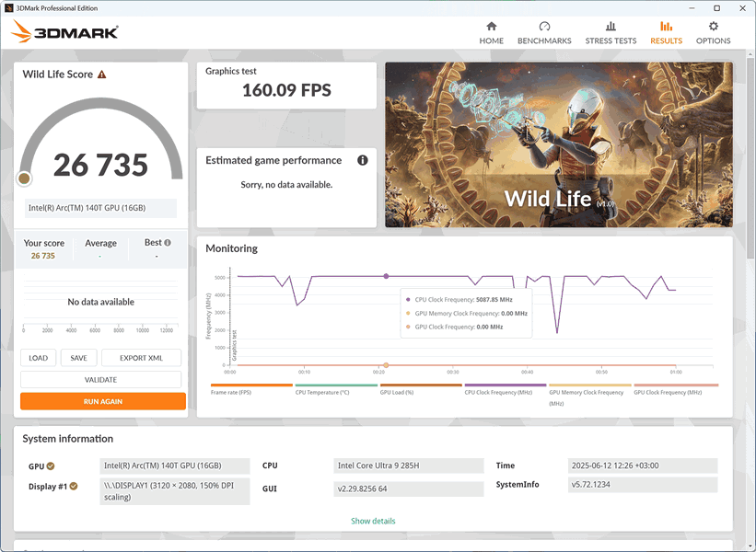Toggle the GPU Clock Frequency (MHz) series
This screenshot has width=756, height=552.
(x=676, y=390)
